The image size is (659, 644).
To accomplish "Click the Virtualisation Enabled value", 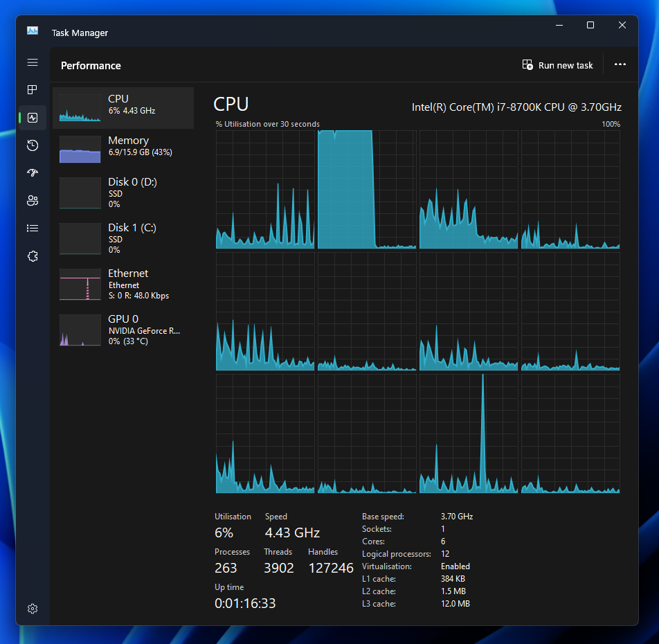I will click(455, 566).
